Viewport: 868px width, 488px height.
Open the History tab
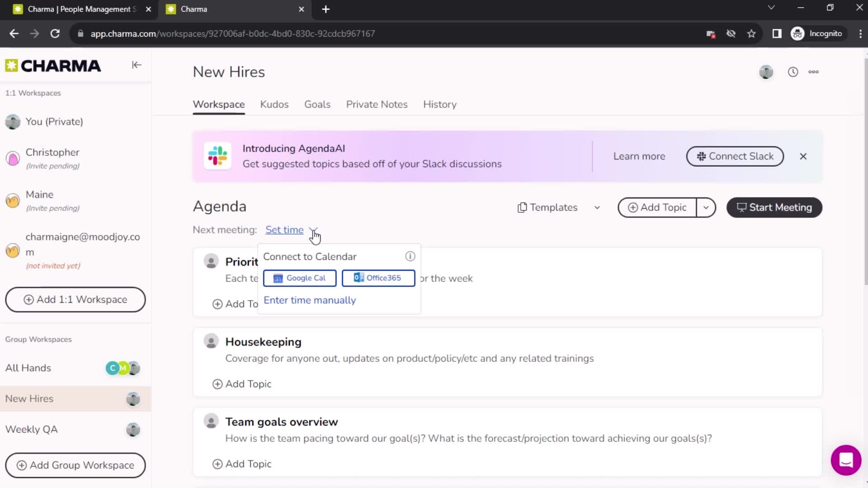coord(440,104)
